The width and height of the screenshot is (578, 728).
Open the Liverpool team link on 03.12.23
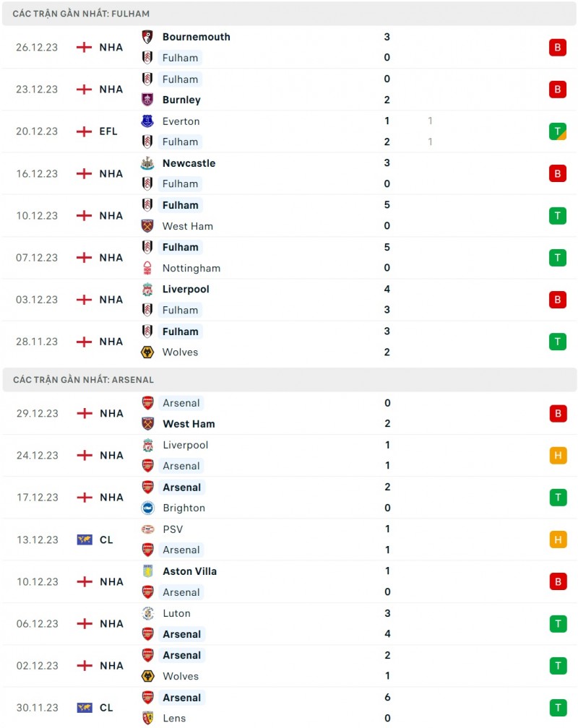(x=186, y=289)
